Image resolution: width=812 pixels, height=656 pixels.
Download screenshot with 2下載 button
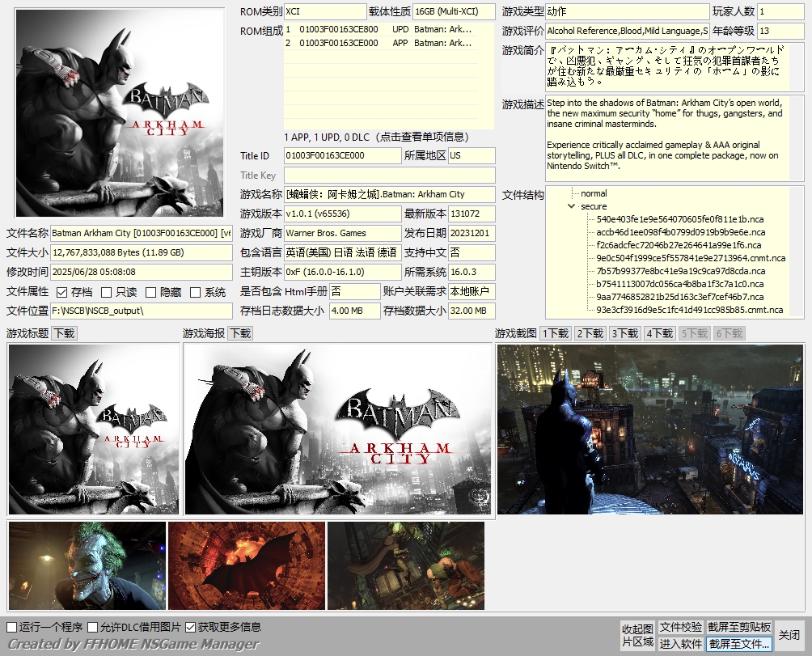[x=590, y=333]
